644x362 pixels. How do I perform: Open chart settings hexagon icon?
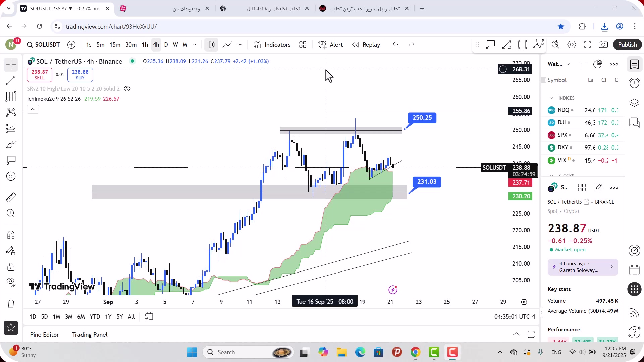tap(572, 45)
